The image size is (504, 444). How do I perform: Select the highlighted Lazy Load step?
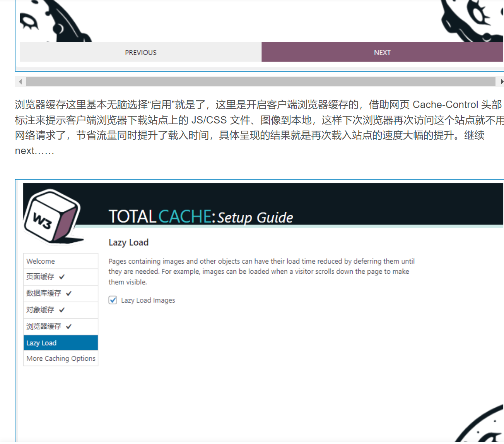pyautogui.click(x=61, y=343)
